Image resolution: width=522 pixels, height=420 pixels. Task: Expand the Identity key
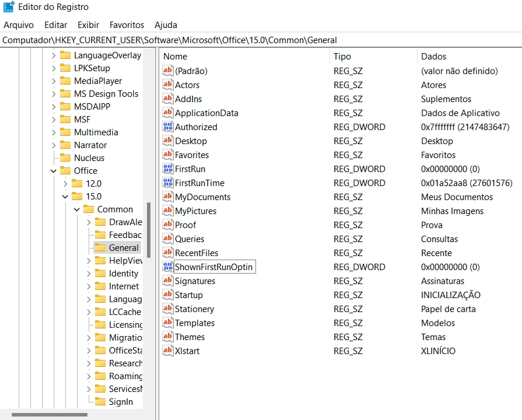pyautogui.click(x=89, y=274)
